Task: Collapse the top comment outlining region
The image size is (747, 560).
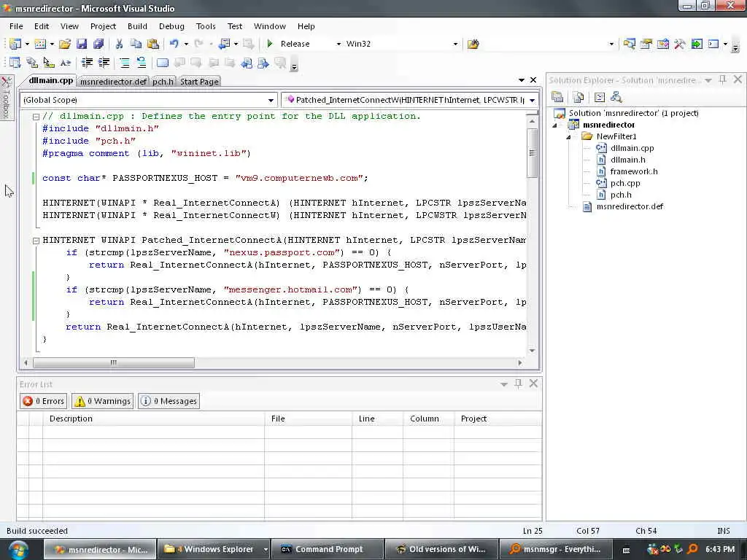Action: pyautogui.click(x=36, y=116)
